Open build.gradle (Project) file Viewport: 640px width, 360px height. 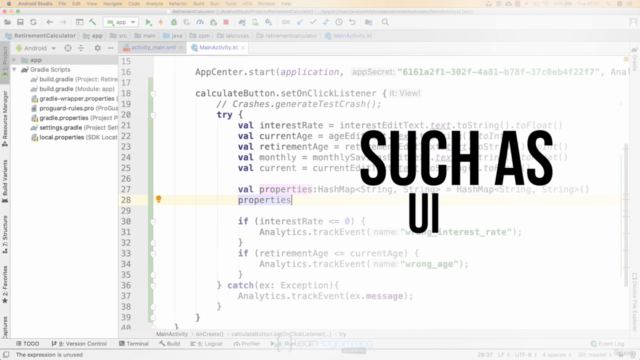click(x=74, y=79)
